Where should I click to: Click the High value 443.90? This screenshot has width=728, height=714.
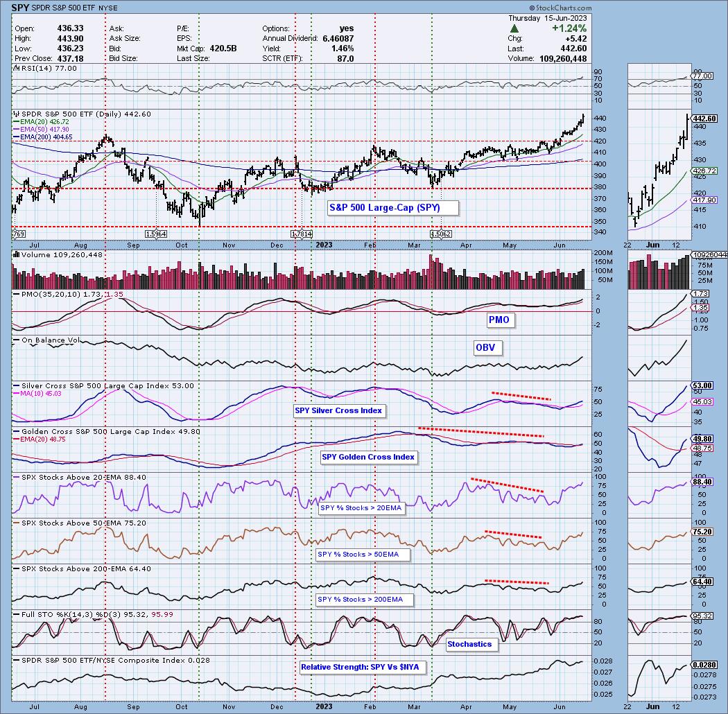(70, 39)
